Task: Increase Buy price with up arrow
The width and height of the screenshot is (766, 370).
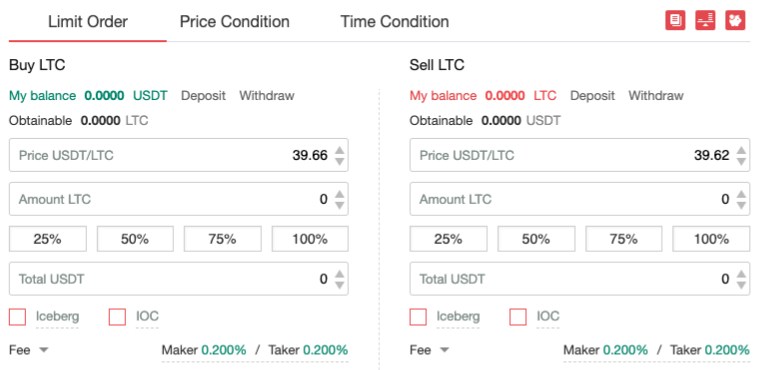Action: [x=340, y=151]
